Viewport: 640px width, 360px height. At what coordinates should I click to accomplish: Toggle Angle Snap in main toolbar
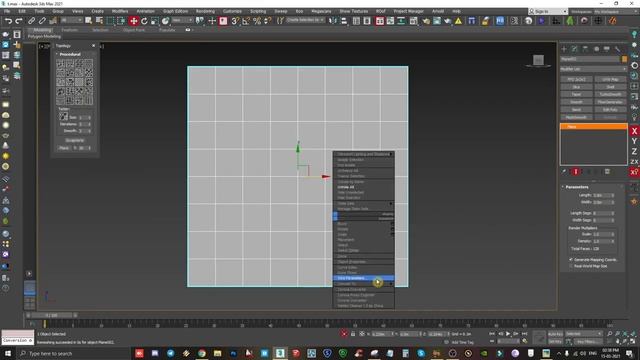[x=246, y=21]
